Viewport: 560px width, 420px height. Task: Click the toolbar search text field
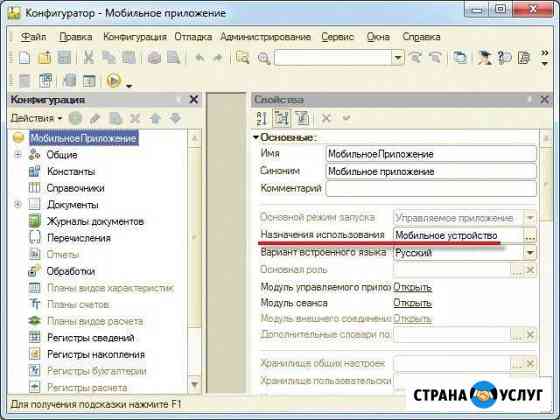point(333,58)
